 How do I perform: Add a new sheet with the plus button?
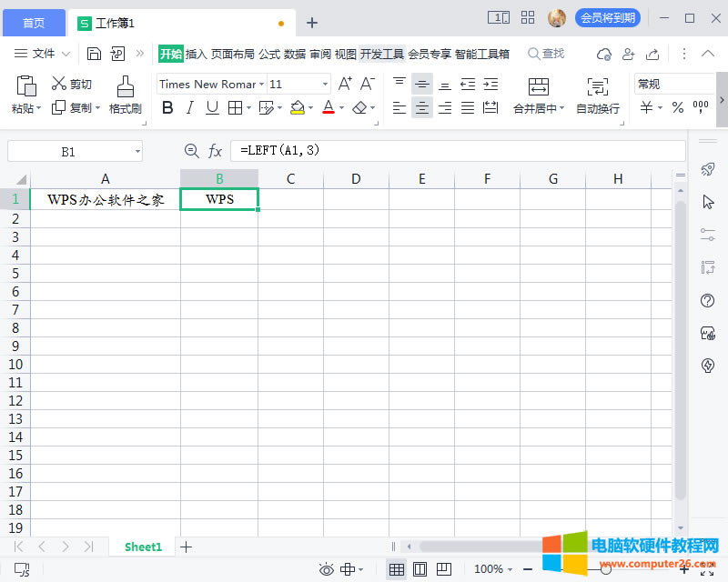click(x=187, y=547)
